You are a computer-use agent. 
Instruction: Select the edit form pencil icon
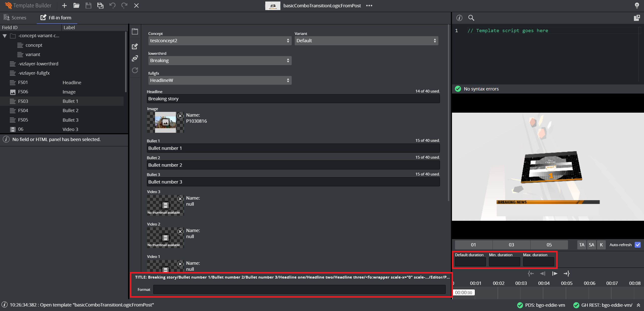[135, 46]
